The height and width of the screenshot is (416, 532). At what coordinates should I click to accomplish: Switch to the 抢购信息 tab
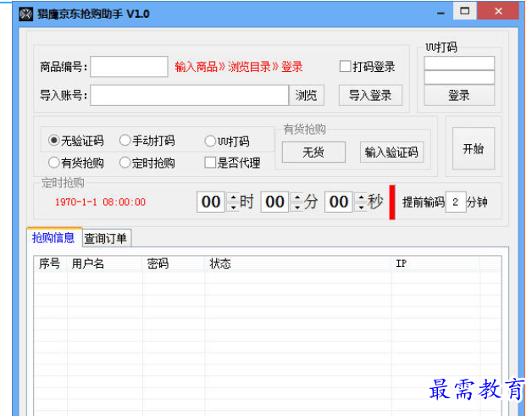[53, 237]
